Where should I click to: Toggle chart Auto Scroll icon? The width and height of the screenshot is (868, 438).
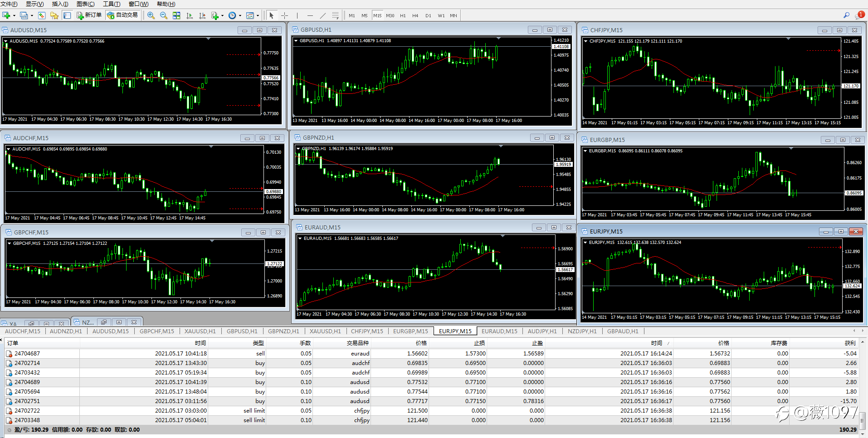[190, 15]
